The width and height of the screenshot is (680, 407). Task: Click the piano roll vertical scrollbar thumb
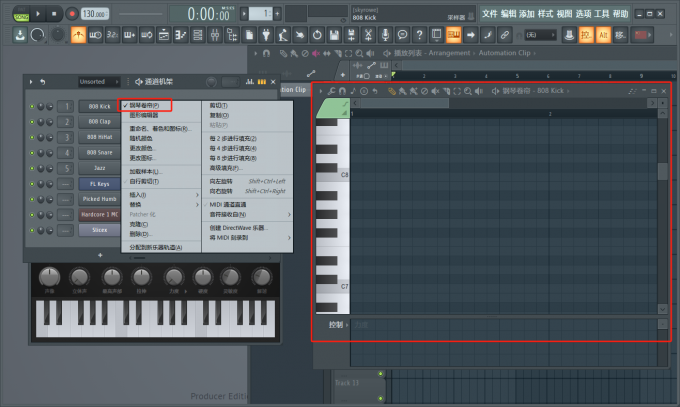(x=663, y=171)
